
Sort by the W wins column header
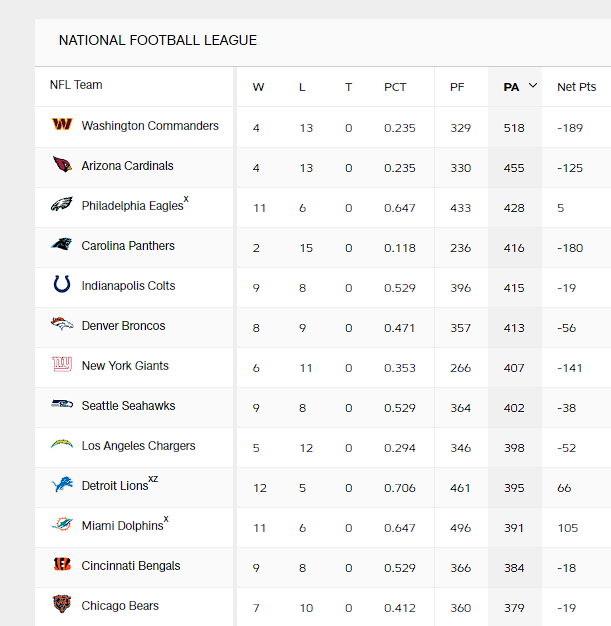(258, 87)
